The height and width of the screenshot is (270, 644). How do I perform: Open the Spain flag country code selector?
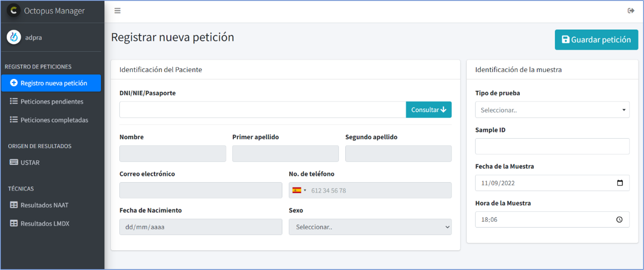(299, 190)
